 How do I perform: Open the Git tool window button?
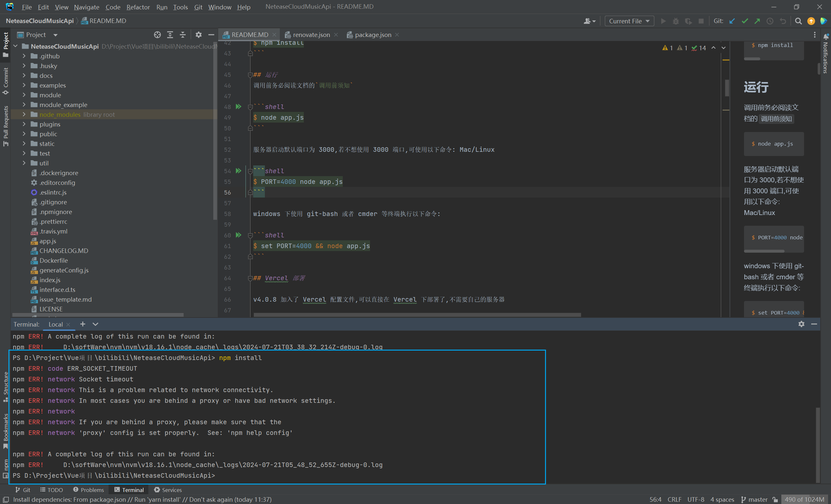tap(23, 489)
